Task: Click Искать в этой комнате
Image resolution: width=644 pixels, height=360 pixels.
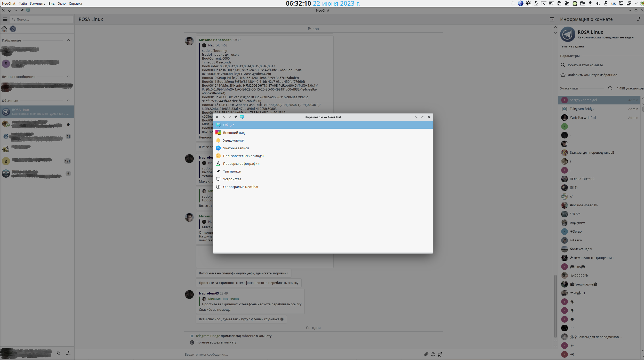Action: point(585,65)
